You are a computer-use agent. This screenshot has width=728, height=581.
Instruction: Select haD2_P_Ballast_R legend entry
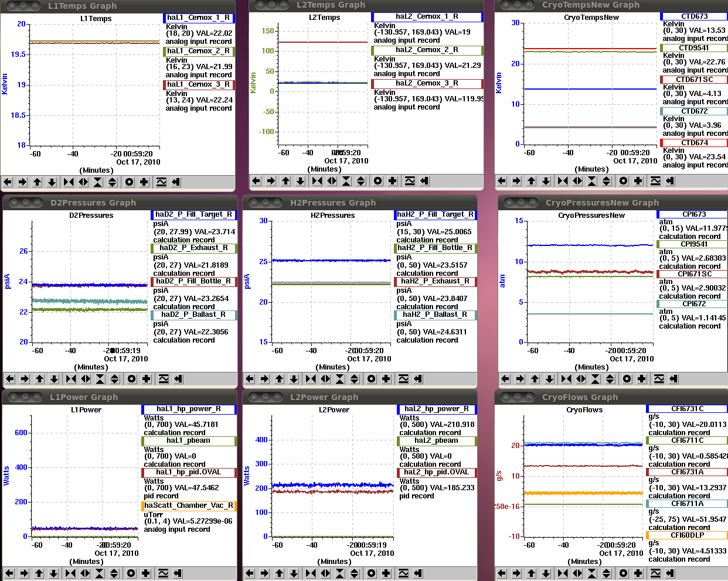coord(193,315)
